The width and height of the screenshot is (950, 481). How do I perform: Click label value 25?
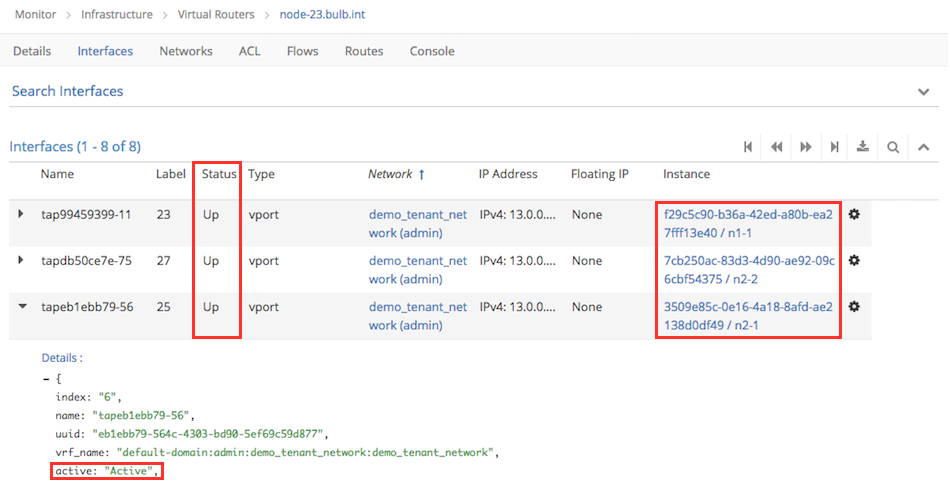click(164, 307)
